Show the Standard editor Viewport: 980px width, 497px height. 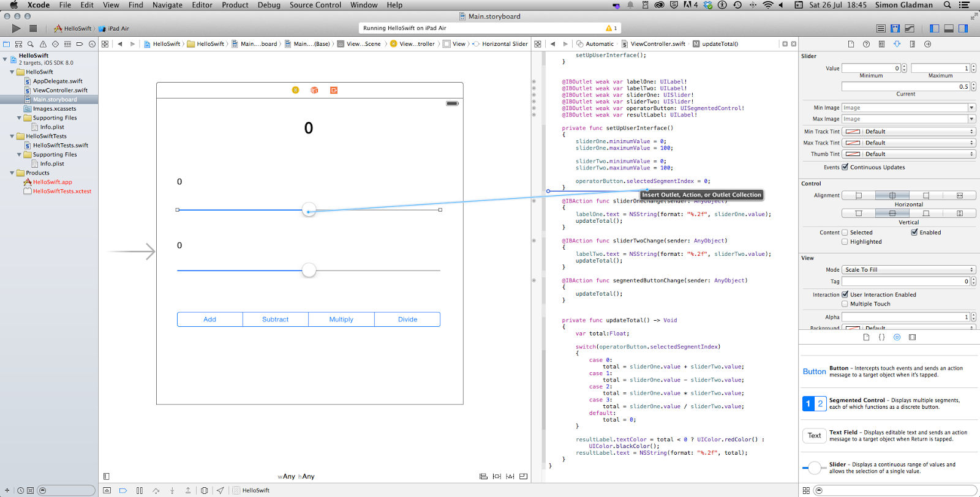881,28
